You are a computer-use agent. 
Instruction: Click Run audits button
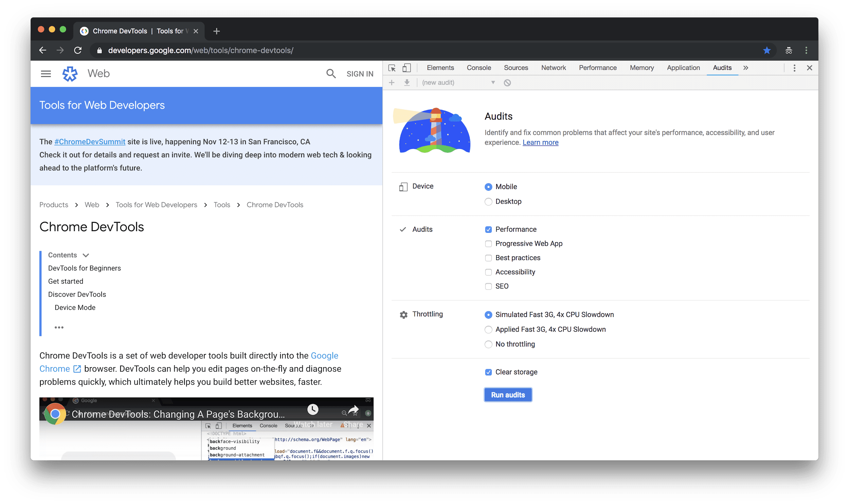(x=507, y=395)
